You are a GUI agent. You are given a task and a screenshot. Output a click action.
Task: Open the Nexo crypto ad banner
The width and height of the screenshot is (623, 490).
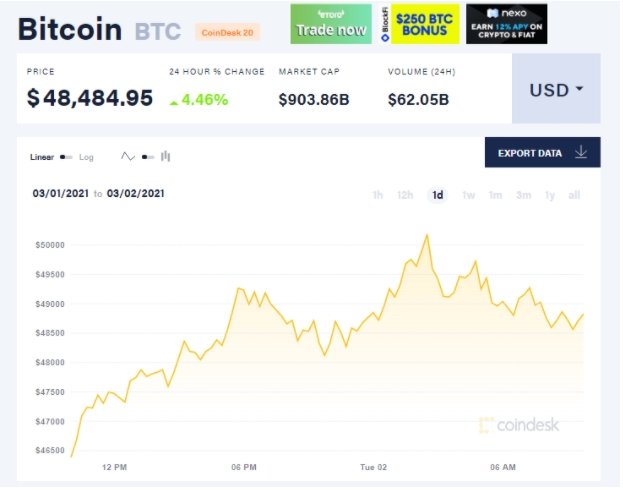point(506,24)
